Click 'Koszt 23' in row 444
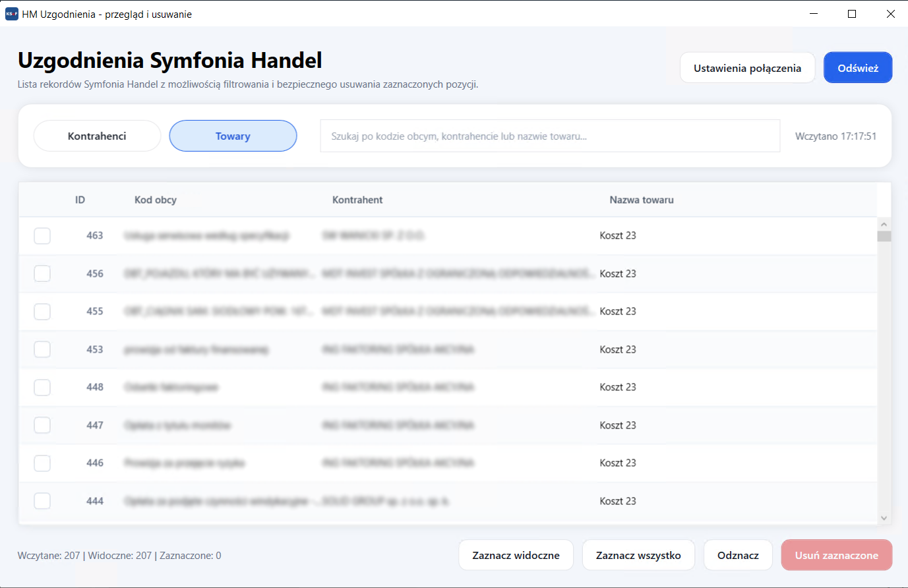The width and height of the screenshot is (908, 588). coord(618,501)
